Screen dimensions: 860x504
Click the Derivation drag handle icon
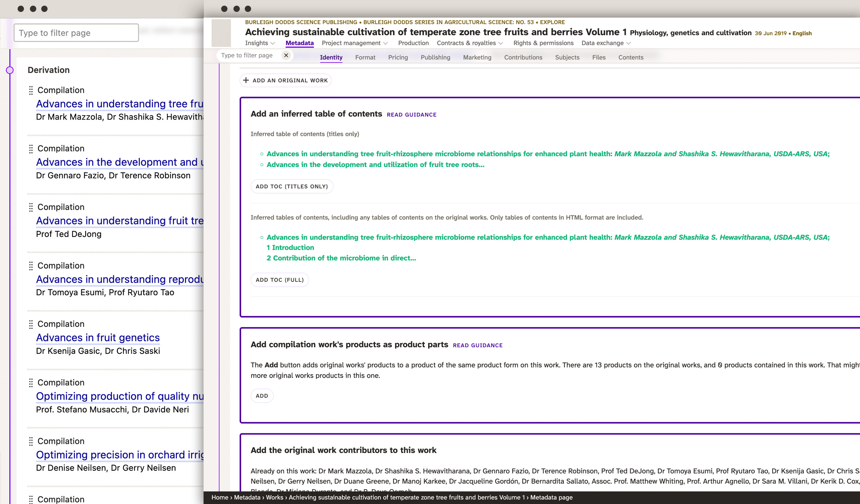[x=10, y=69]
